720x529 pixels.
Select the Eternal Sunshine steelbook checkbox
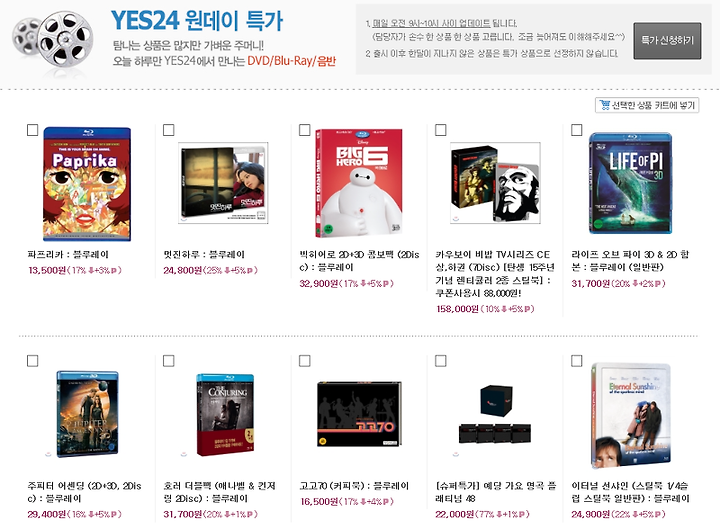(576, 361)
